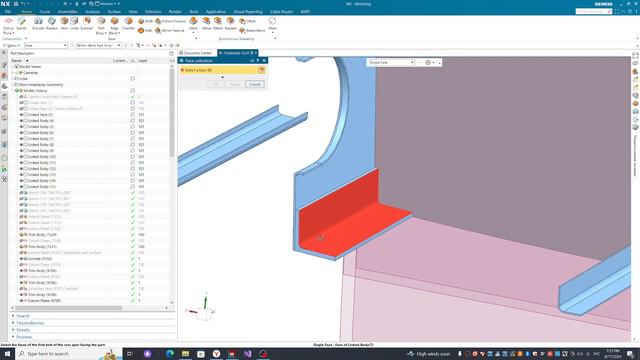Click the Part Navigator horizontal scrollbar
The image size is (640, 360).
point(68,308)
